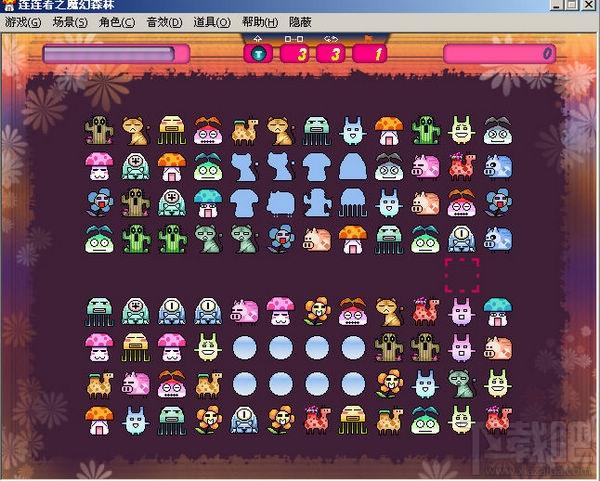Select the bright green cactus in top row
This screenshot has width=600, height=481.
425,131
